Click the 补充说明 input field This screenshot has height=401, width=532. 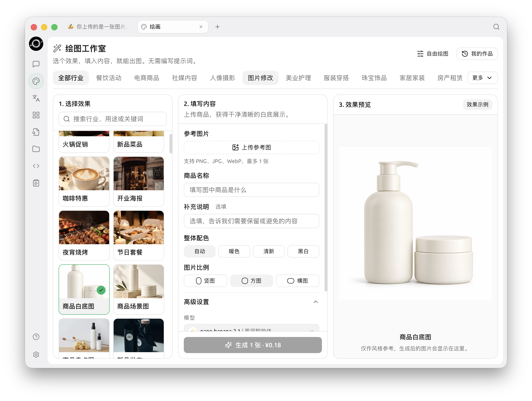(252, 221)
